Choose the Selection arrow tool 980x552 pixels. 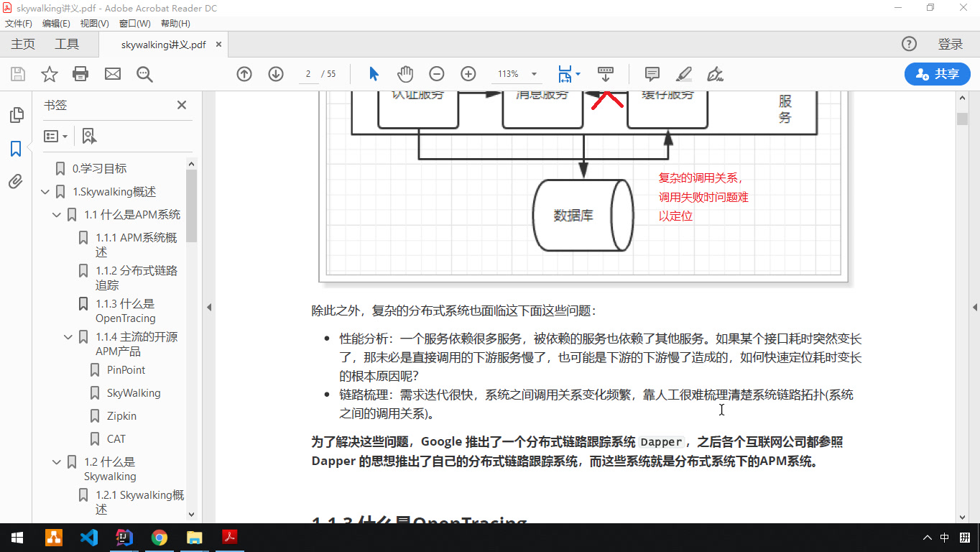coord(374,74)
